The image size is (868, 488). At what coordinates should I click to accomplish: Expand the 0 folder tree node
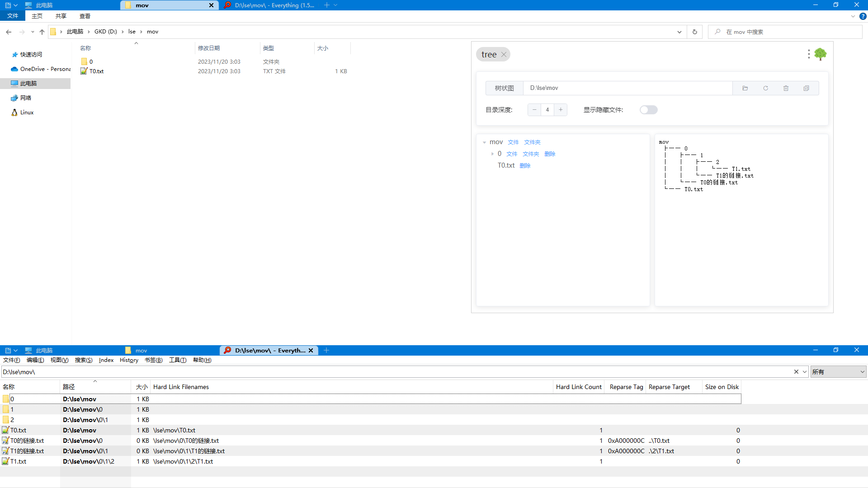[492, 154]
